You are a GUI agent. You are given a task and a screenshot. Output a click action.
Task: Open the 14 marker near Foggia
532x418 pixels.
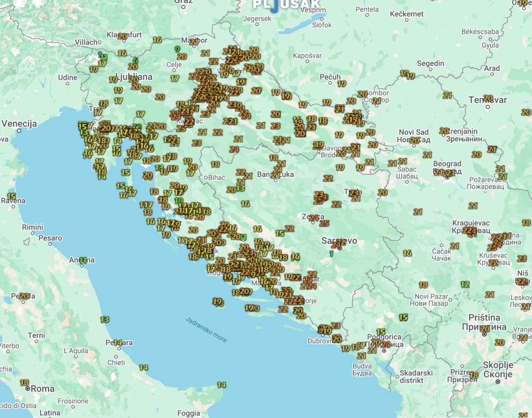tap(221, 385)
